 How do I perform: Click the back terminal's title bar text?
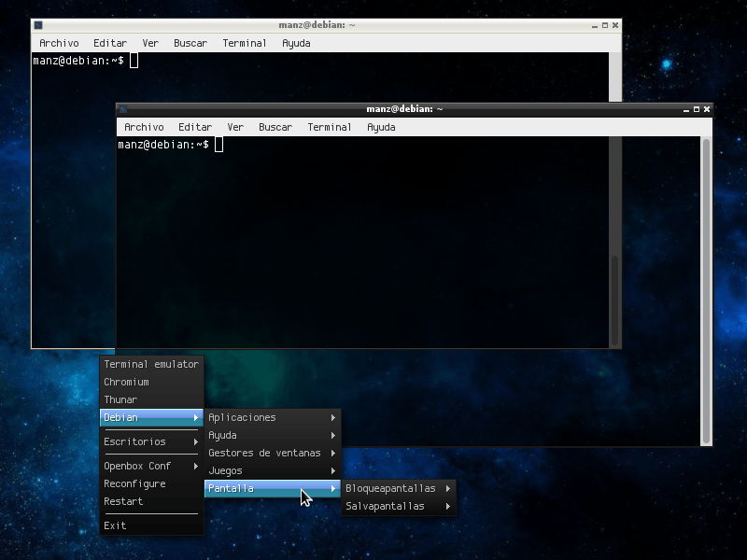click(x=317, y=25)
